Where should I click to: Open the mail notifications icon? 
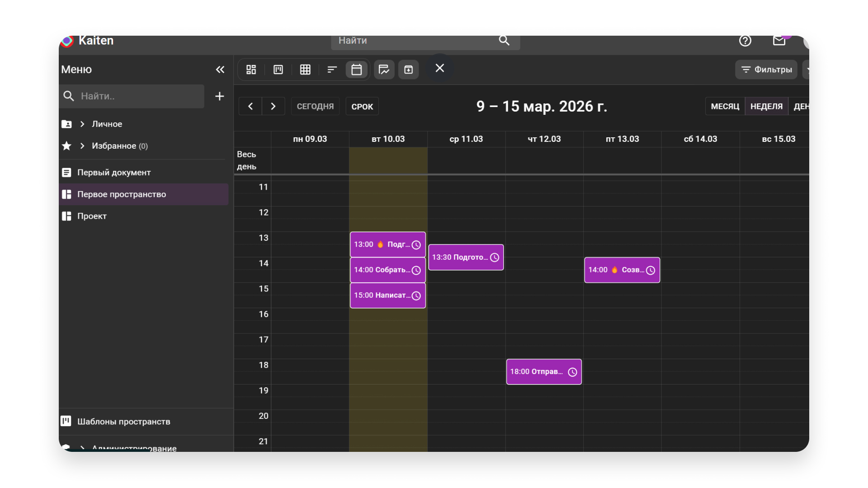point(779,41)
